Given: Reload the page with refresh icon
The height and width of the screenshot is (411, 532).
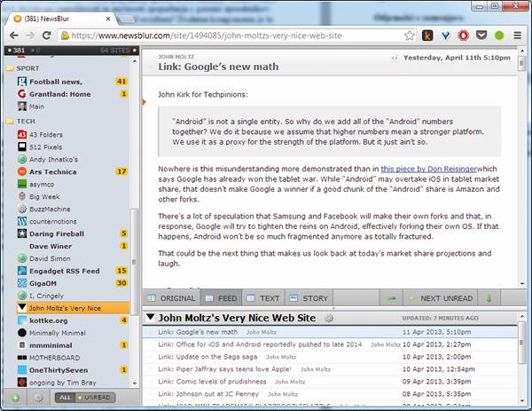Looking at the screenshot, I should [x=46, y=36].
